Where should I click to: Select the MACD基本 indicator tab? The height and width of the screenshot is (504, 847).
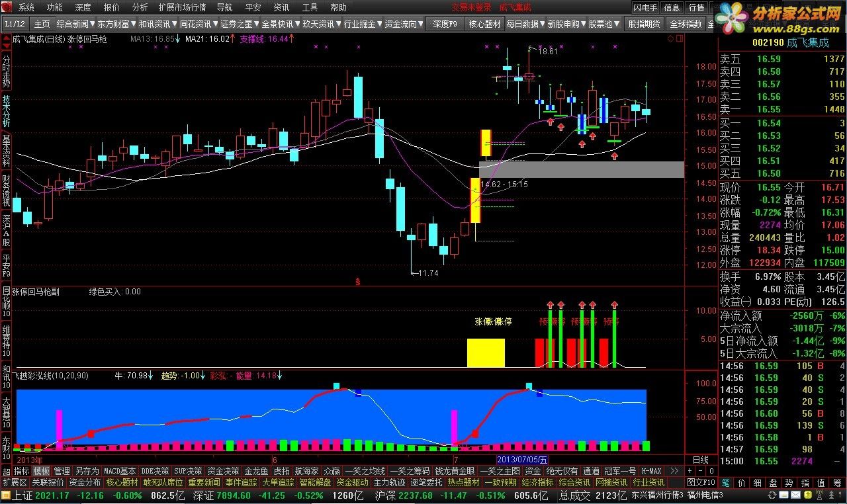coord(120,471)
